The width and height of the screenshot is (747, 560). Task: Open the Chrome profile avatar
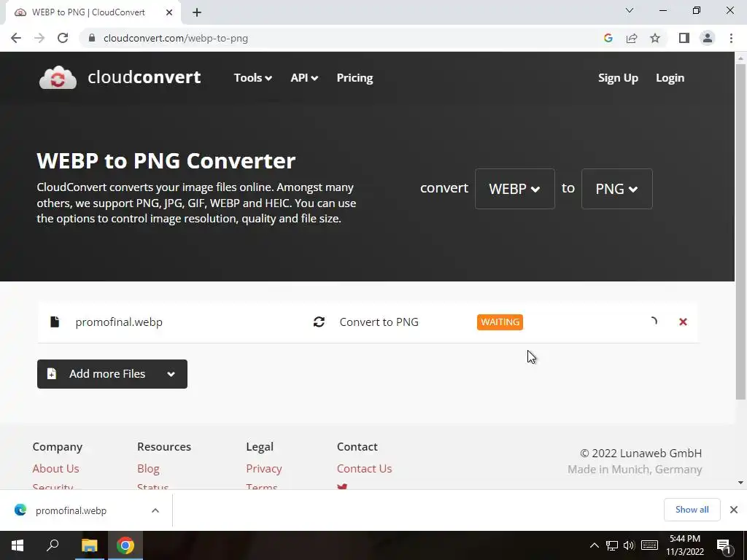(708, 38)
